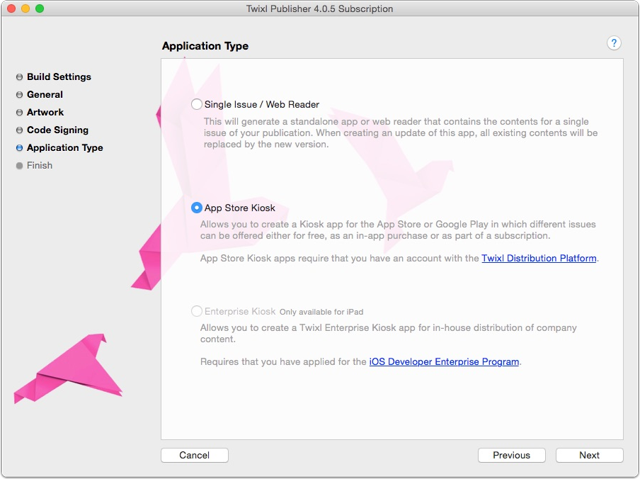Go back with the Previous button

[511, 455]
